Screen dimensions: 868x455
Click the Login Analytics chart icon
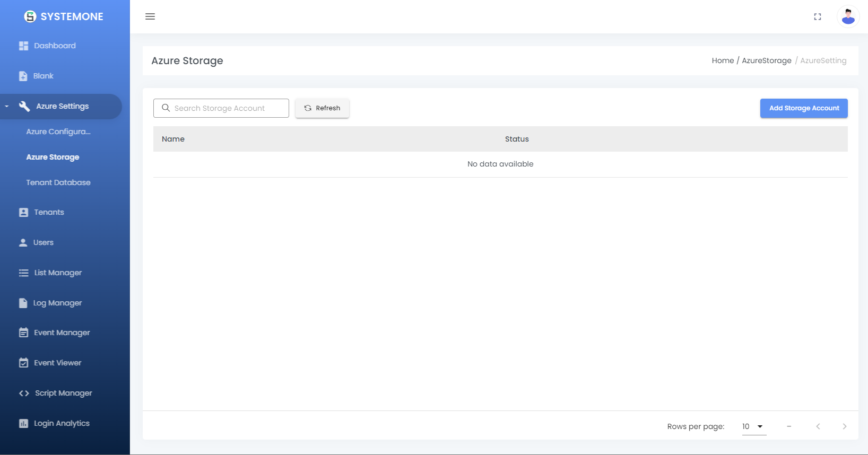click(23, 424)
